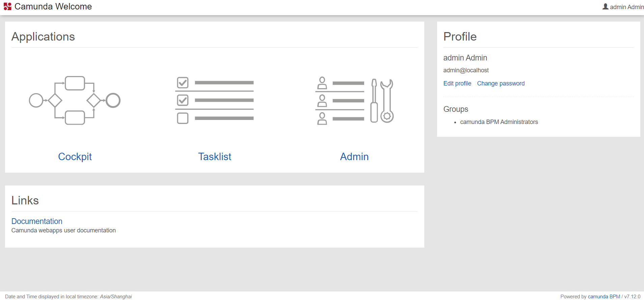Click the wrench graphic in Admin icon

pos(387,101)
